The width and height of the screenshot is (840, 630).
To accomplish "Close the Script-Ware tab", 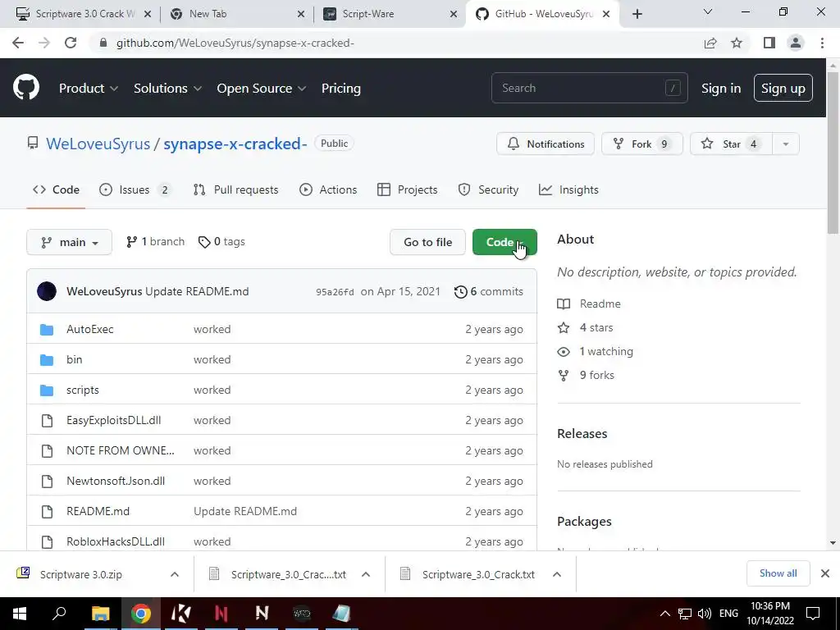I will coord(453,14).
